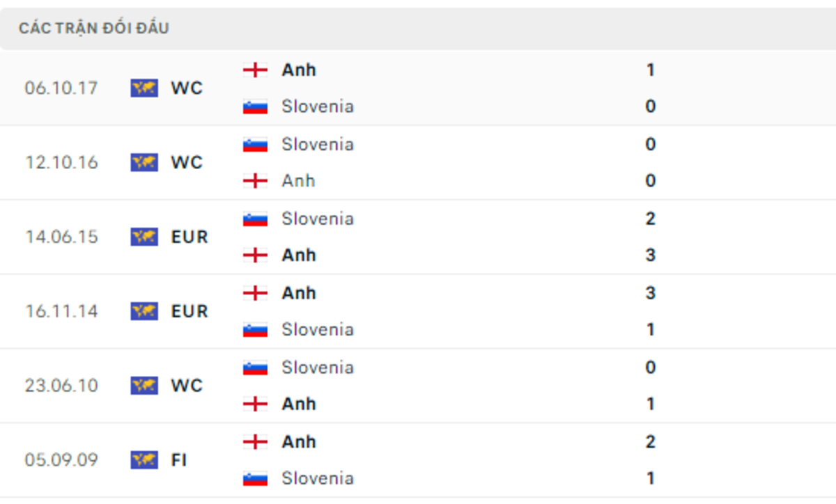Viewport: 836px width, 504px height.
Task: Select the EUR label of the 14.06.15 match
Action: click(189, 237)
